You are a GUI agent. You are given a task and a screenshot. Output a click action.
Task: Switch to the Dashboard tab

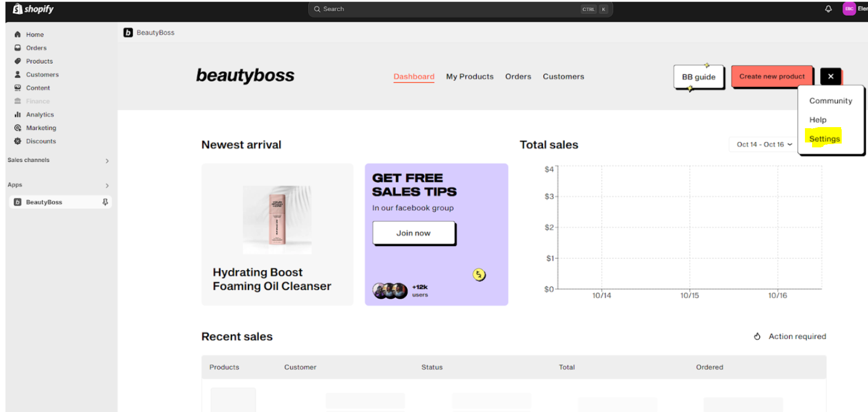coord(414,77)
